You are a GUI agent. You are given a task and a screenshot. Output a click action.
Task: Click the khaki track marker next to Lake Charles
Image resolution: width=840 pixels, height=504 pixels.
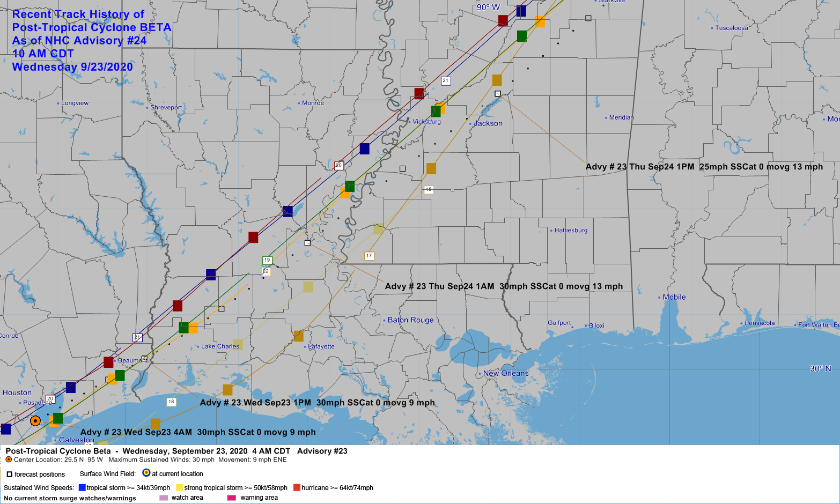pos(238,344)
